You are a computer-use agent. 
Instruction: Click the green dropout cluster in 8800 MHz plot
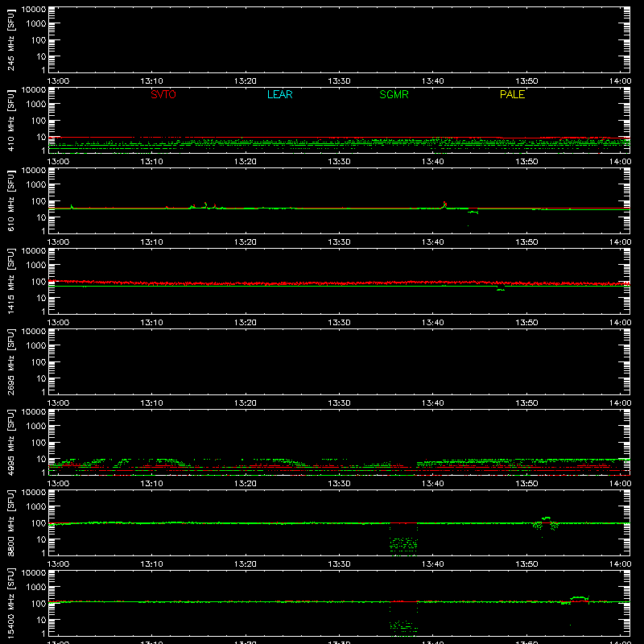point(403,546)
